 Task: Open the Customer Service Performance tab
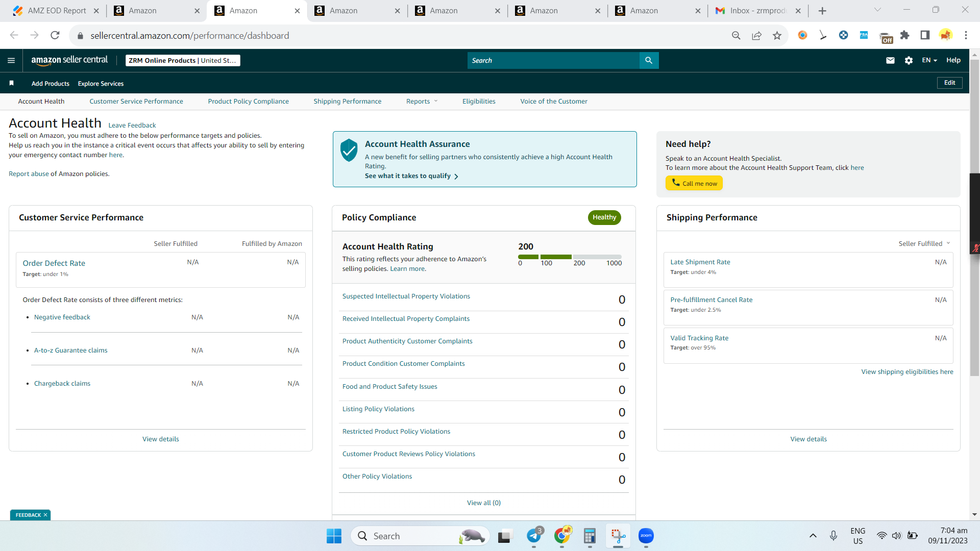tap(136, 101)
